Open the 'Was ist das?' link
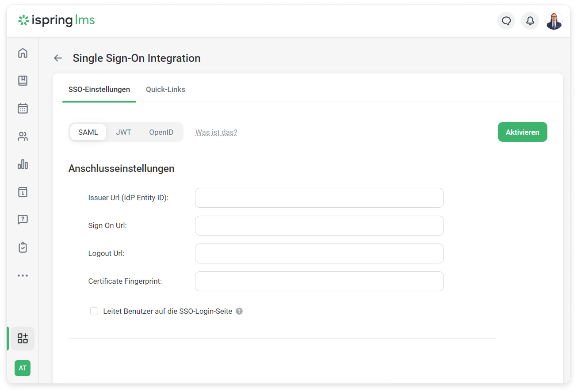Viewport: 577px width, 392px height. (216, 132)
